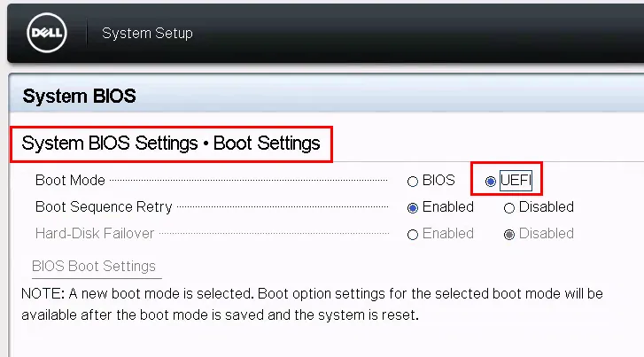Click the Boot Mode setting label
The height and width of the screenshot is (357, 644).
click(70, 181)
